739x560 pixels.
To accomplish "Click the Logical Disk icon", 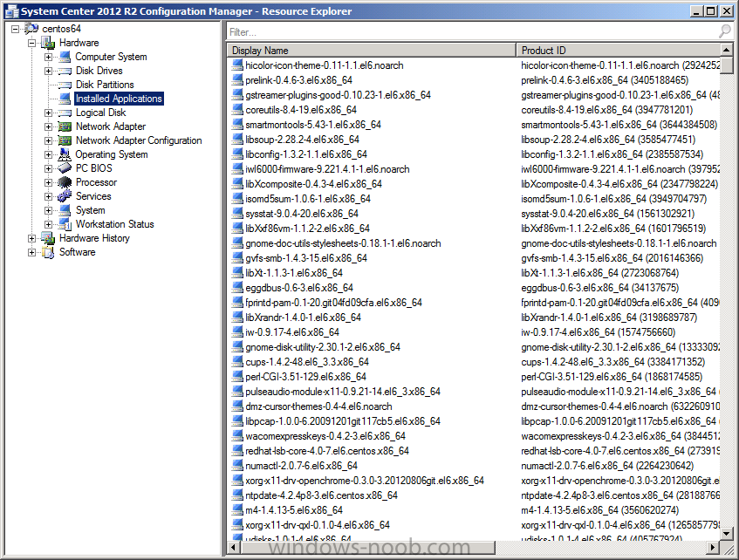I will (x=65, y=113).
